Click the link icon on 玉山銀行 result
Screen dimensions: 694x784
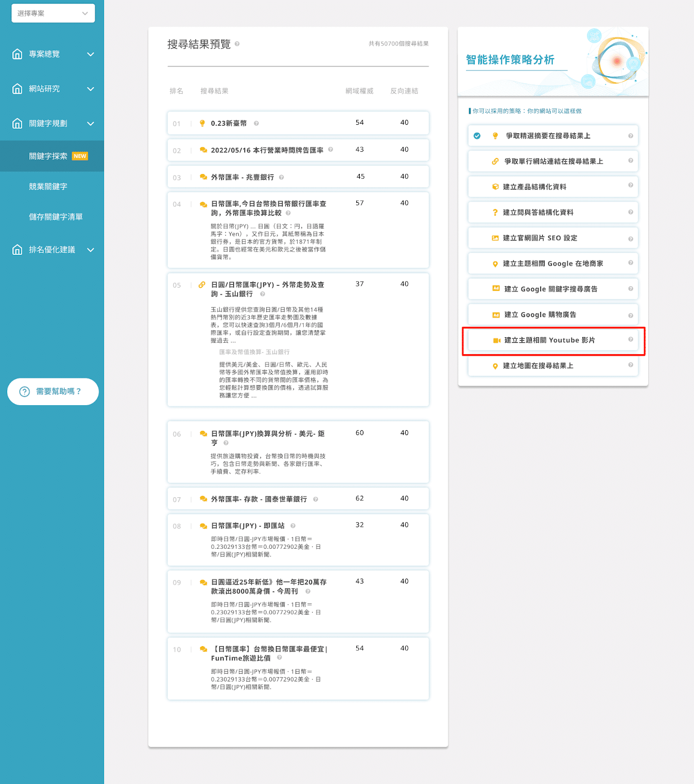pos(202,285)
